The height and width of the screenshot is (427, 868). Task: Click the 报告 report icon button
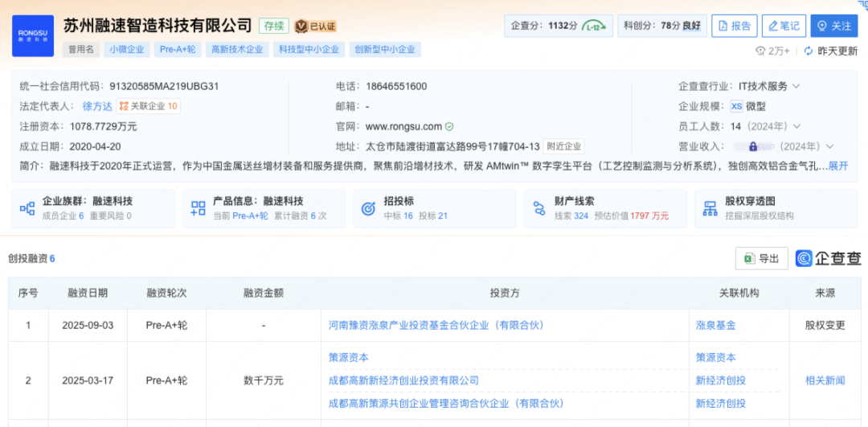tap(734, 26)
